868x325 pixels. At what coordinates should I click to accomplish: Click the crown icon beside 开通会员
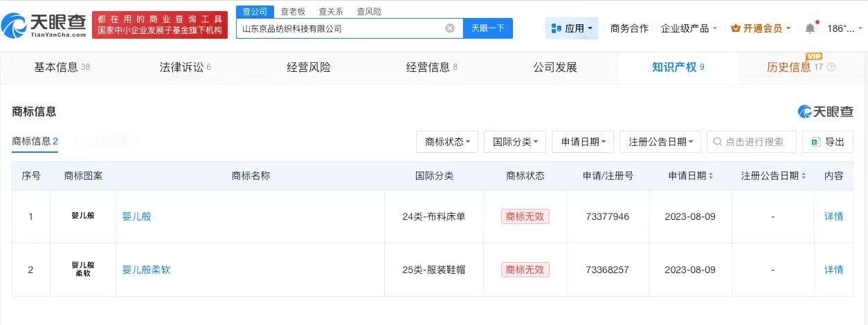click(736, 28)
